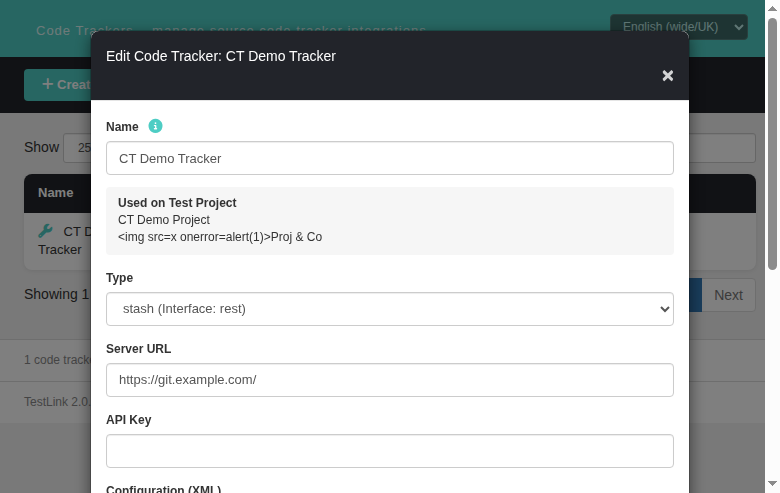This screenshot has width=780, height=493.
Task: Close the Edit Code Tracker dialog
Action: (x=668, y=76)
